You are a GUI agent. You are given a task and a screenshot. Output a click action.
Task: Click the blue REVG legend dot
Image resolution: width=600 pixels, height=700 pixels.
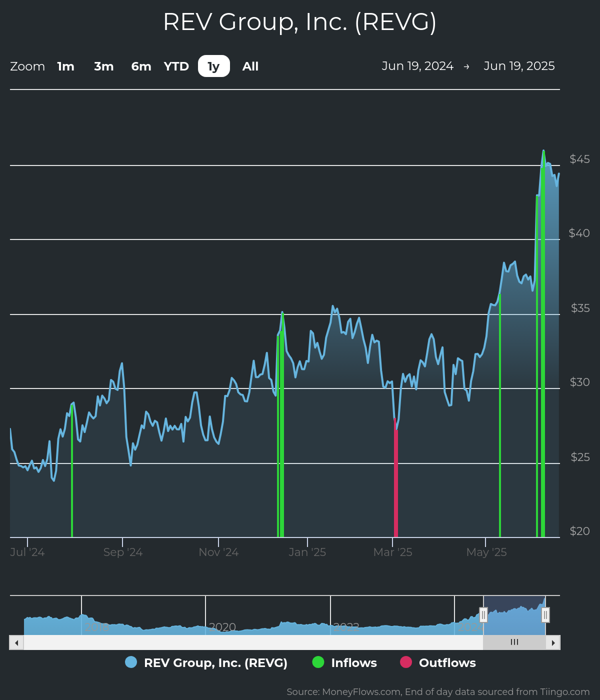pyautogui.click(x=131, y=662)
